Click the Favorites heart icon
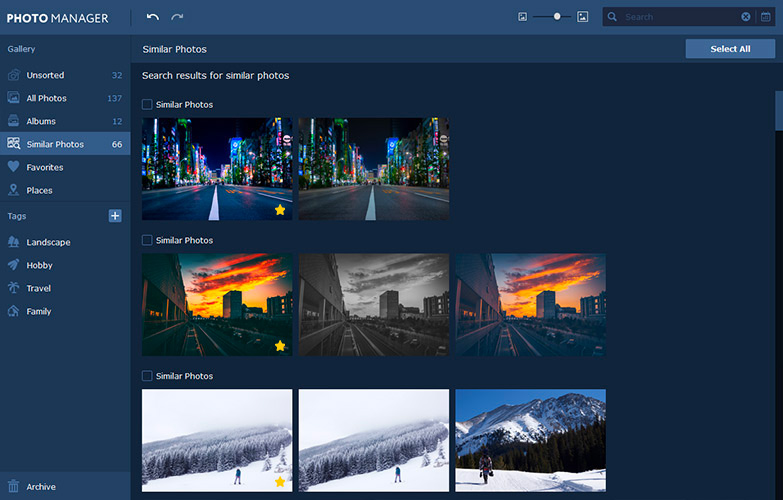Screen dimensions: 783x500 point(13,167)
